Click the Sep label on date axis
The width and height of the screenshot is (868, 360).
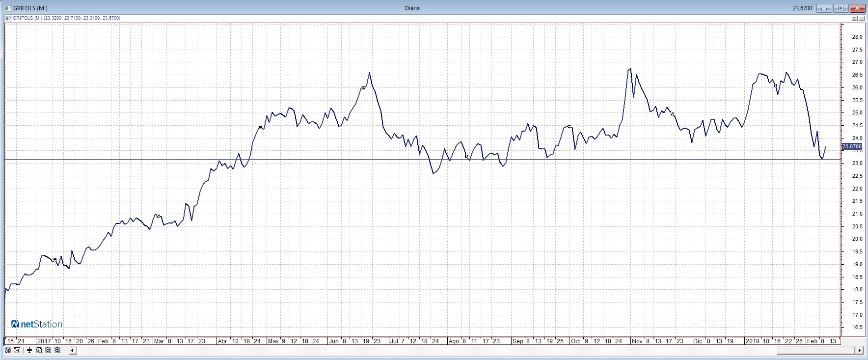pos(517,341)
